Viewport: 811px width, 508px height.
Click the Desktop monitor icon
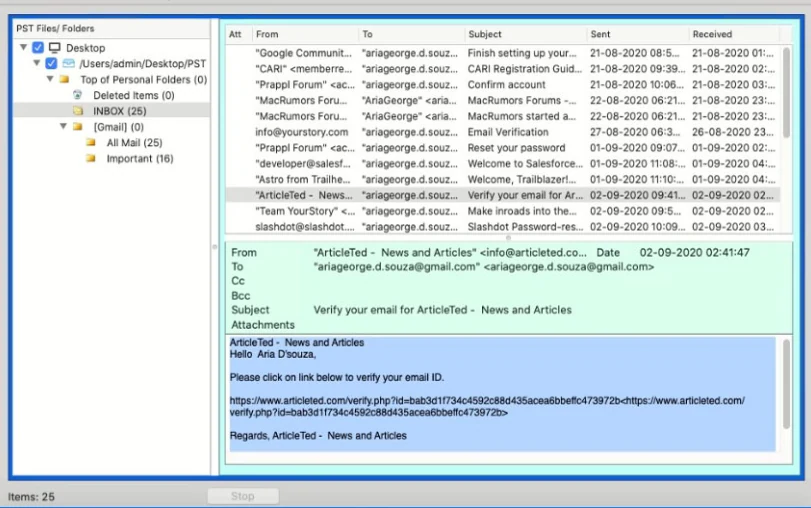pos(54,48)
